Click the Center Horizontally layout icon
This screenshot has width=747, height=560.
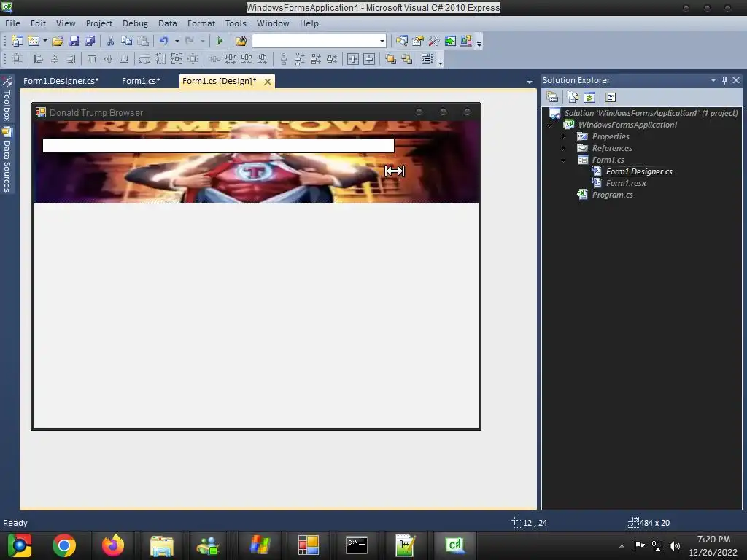point(353,59)
